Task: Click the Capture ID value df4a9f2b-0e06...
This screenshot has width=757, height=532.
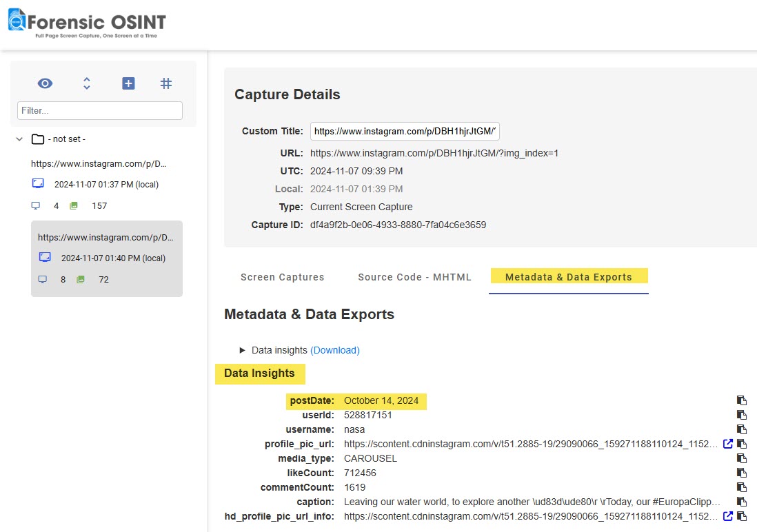Action: (x=398, y=225)
